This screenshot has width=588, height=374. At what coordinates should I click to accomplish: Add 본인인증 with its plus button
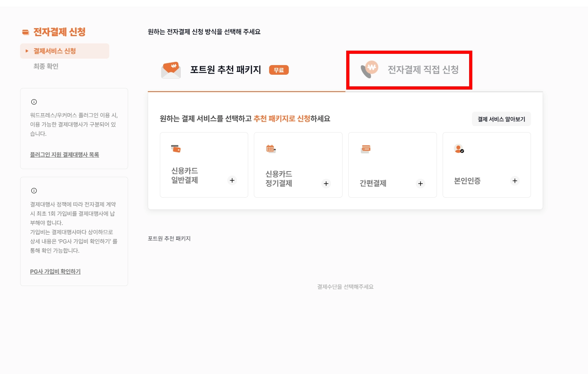pos(515,181)
